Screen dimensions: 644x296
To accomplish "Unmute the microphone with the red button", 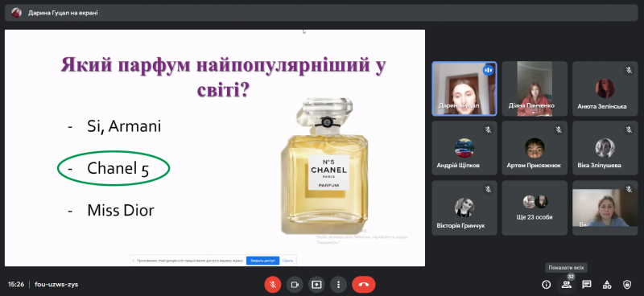I will pyautogui.click(x=273, y=285).
